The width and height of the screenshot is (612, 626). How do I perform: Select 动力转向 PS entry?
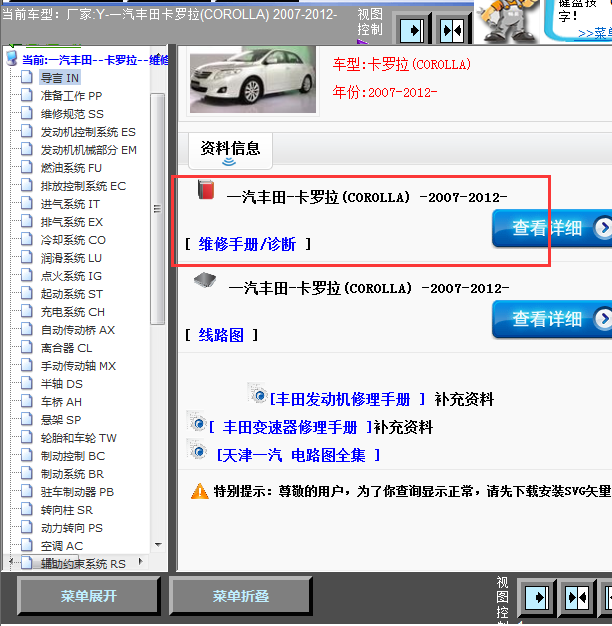tap(72, 528)
